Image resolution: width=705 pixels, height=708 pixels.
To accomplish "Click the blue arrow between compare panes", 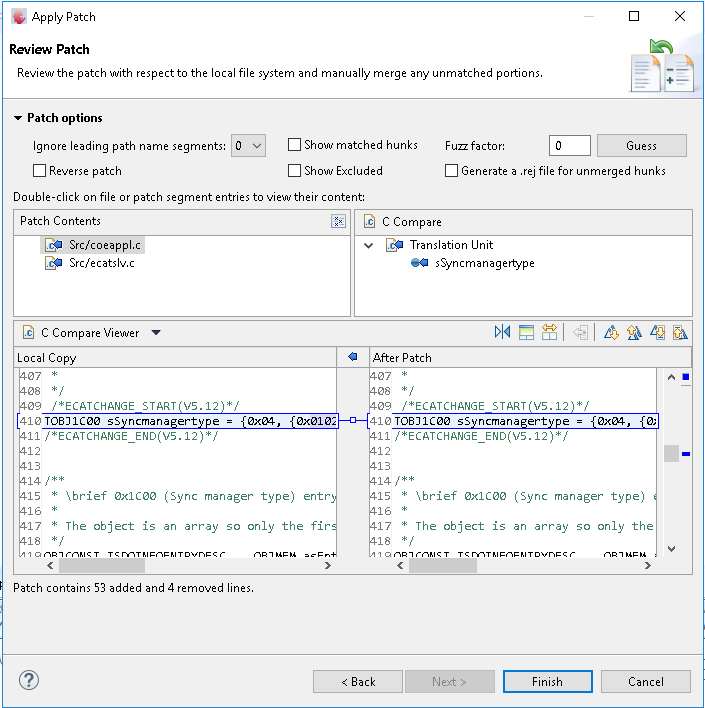I will 351,357.
